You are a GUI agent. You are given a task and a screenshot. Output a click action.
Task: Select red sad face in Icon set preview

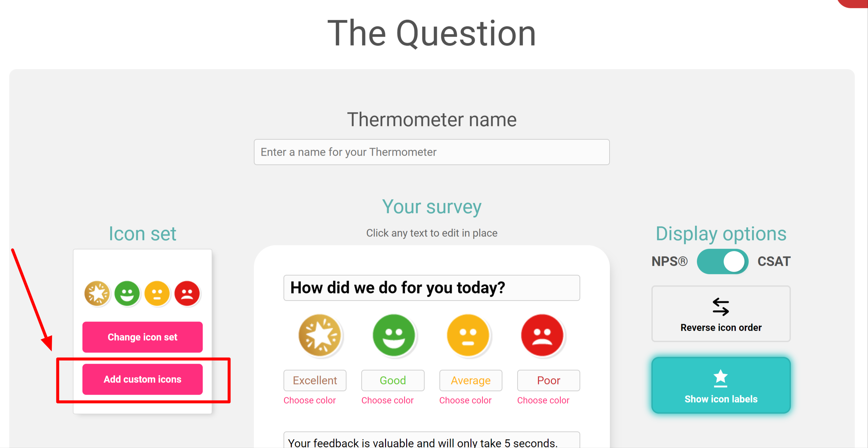pos(187,293)
